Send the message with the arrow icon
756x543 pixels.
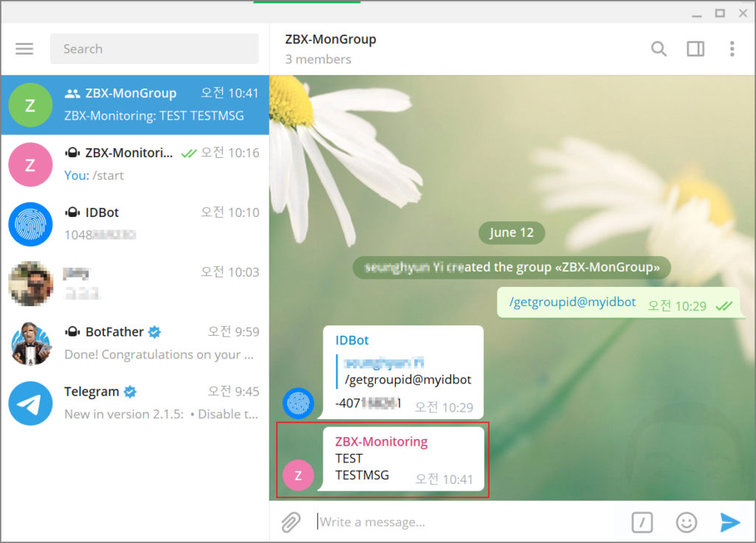(729, 522)
